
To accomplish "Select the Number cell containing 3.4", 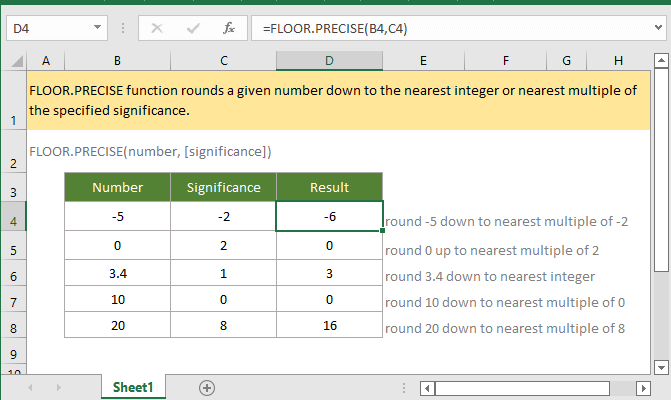I will point(117,276).
